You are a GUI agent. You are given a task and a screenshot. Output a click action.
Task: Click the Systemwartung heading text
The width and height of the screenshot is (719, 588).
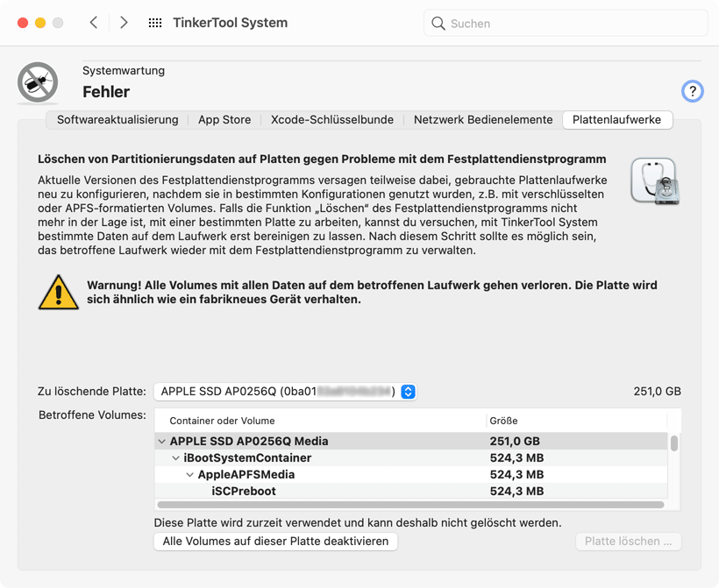point(124,71)
